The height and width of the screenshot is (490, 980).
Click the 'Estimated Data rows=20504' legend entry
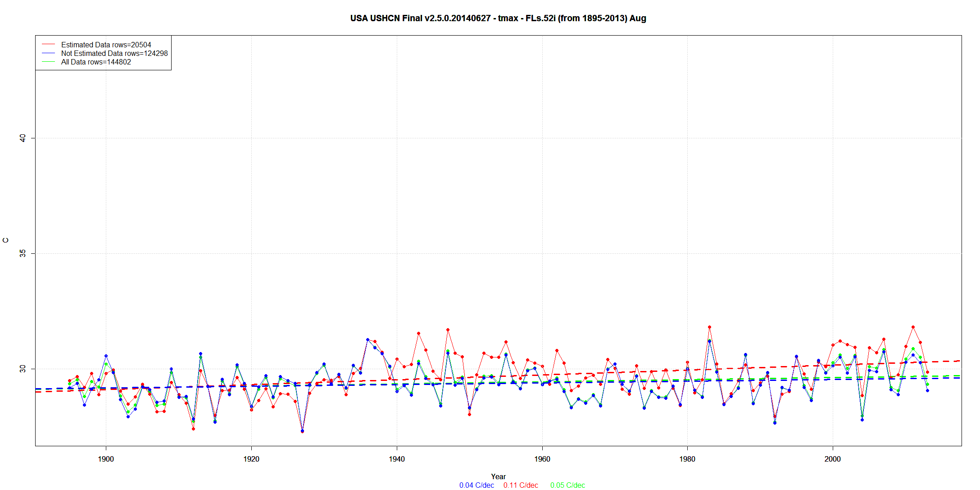(106, 45)
